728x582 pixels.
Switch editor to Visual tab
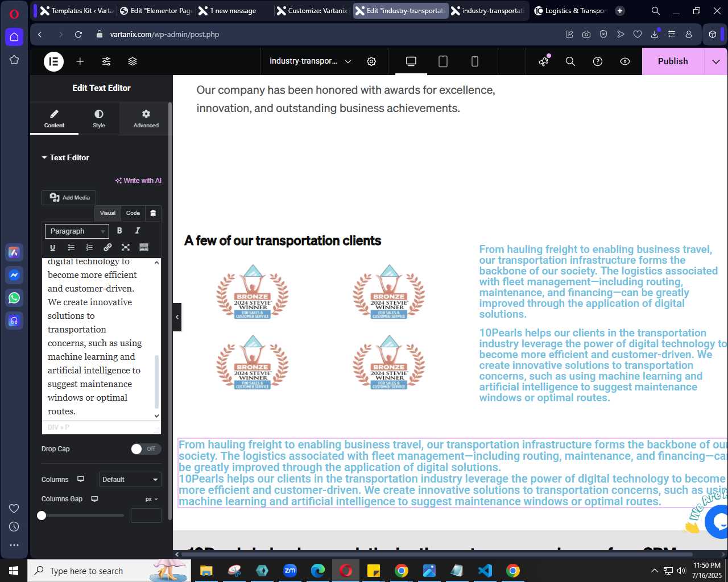click(107, 213)
